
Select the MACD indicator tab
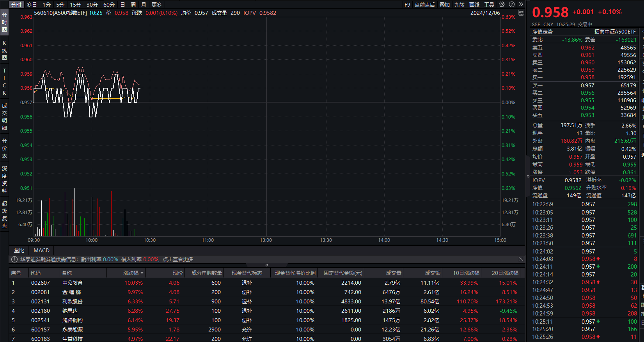(x=41, y=250)
